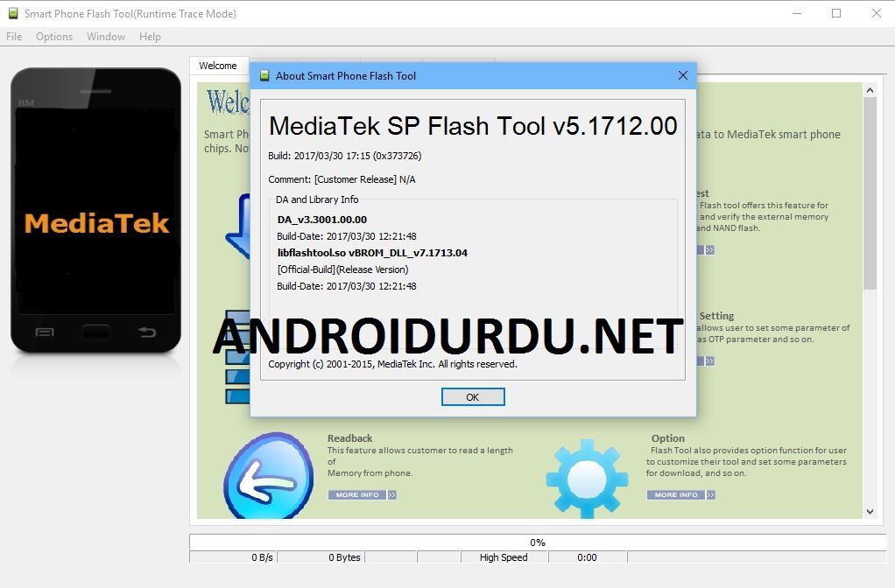Click the 'MediaTek SP Flash Tool v5.1712.00' title
Viewport: 895px width, 588px height.
[473, 126]
